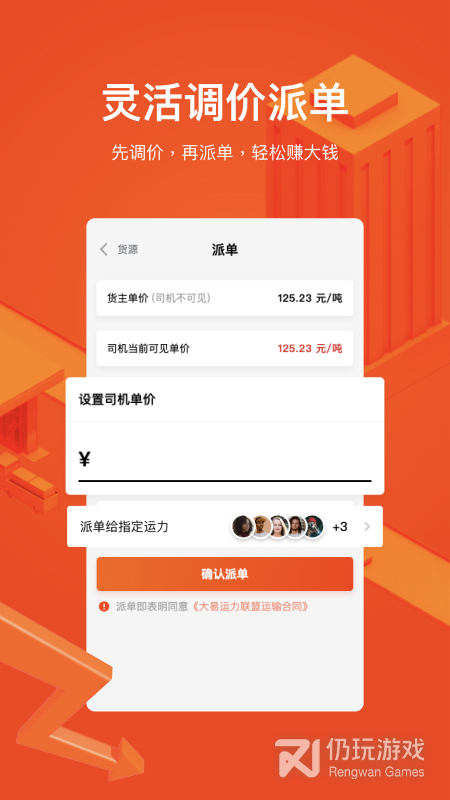This screenshot has height=800, width=450.
Task: Focus the driver unit price input field
Action: 225,459
